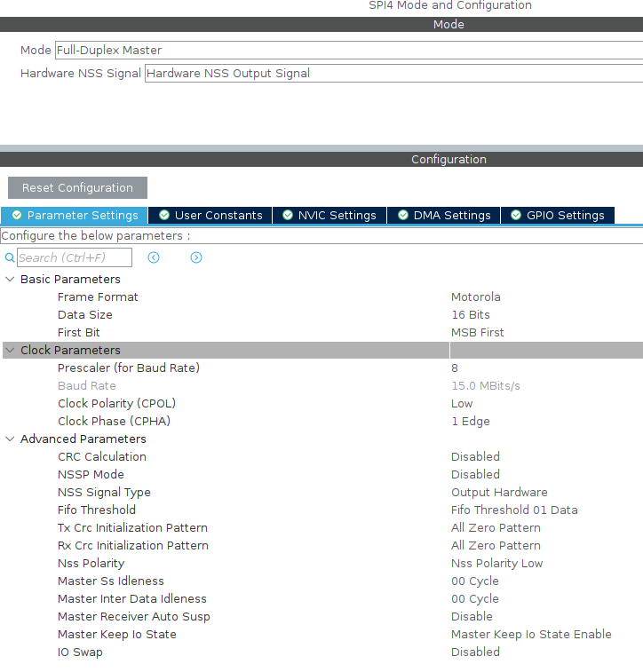Select the NSS Signal Type row

[x=322, y=493]
